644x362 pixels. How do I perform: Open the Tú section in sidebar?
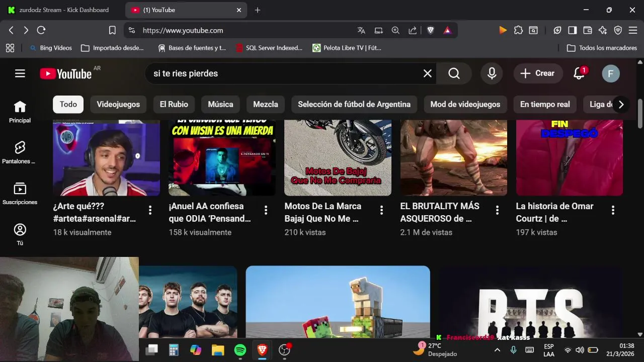20,234
